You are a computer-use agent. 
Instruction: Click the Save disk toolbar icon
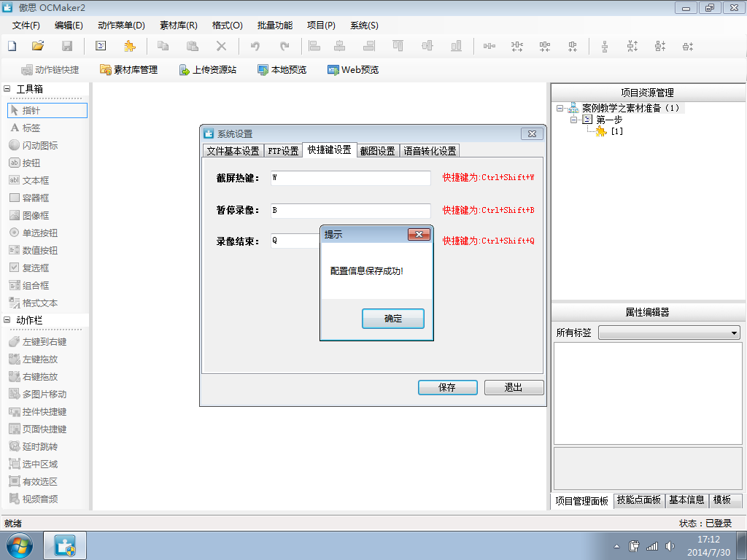tap(67, 46)
